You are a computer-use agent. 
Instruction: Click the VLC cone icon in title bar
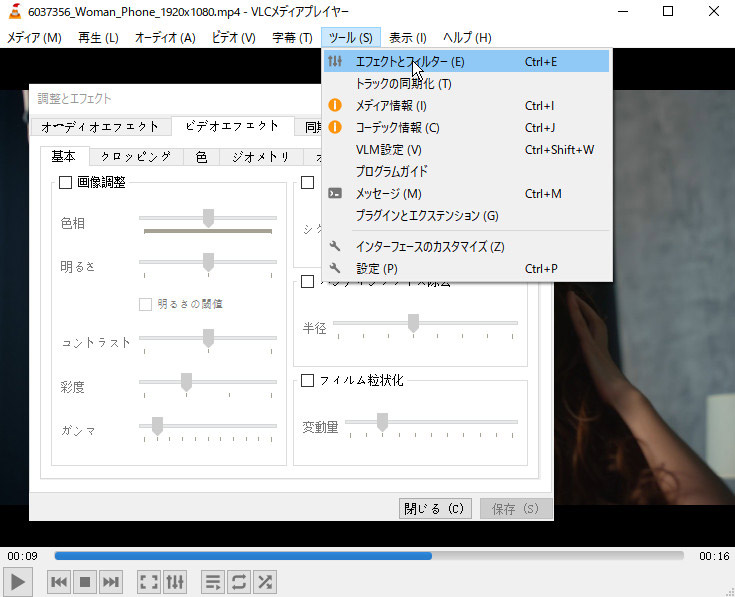(x=15, y=11)
